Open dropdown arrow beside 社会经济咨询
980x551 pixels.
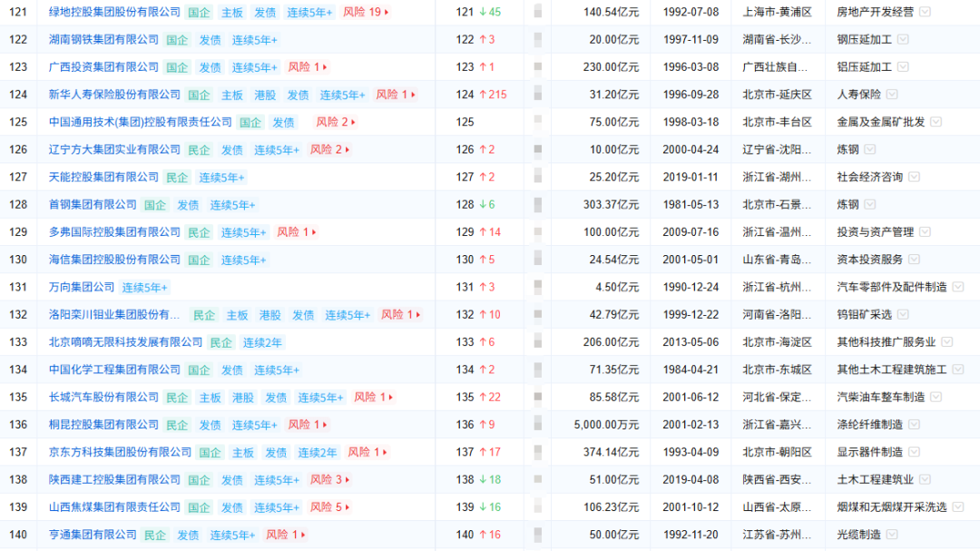pyautogui.click(x=914, y=177)
